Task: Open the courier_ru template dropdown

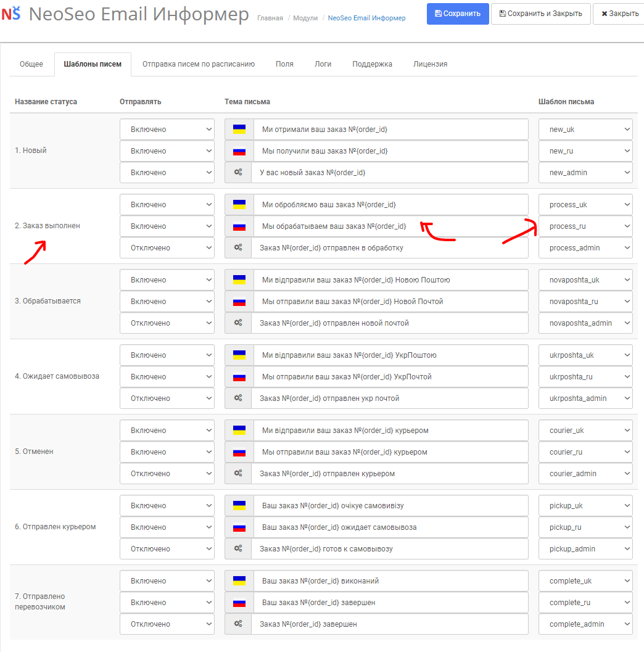Action: click(585, 452)
